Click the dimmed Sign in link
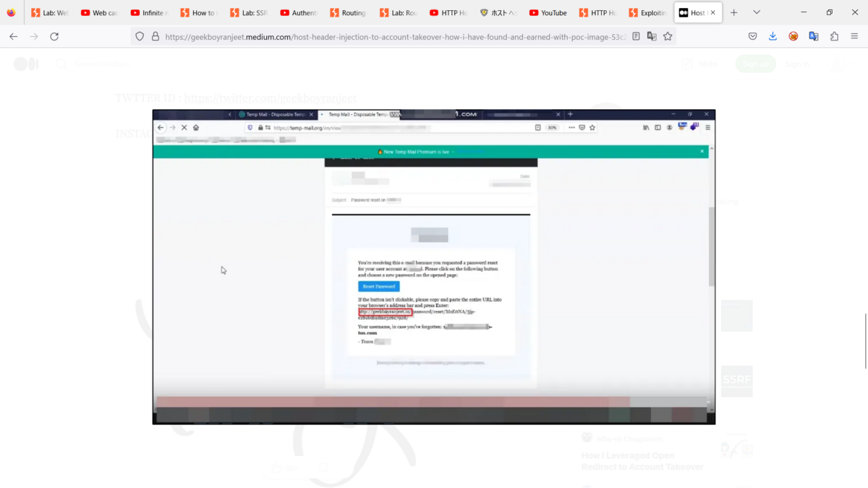 coord(798,64)
